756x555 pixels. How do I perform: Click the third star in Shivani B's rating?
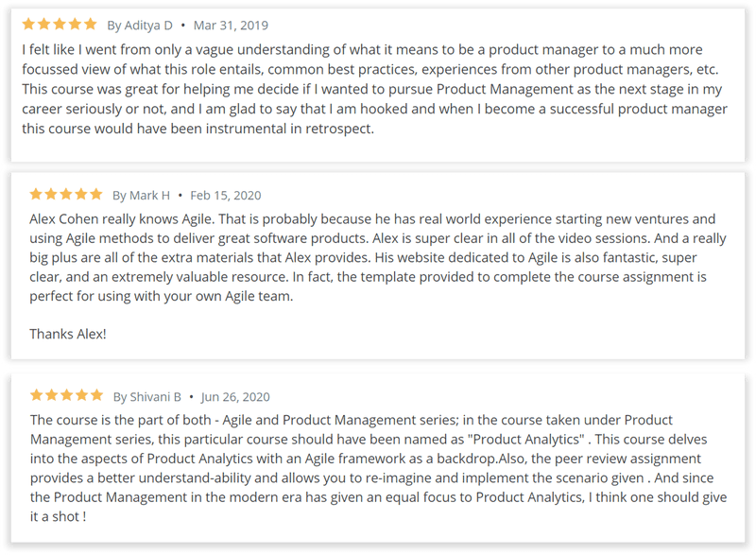tap(66, 395)
